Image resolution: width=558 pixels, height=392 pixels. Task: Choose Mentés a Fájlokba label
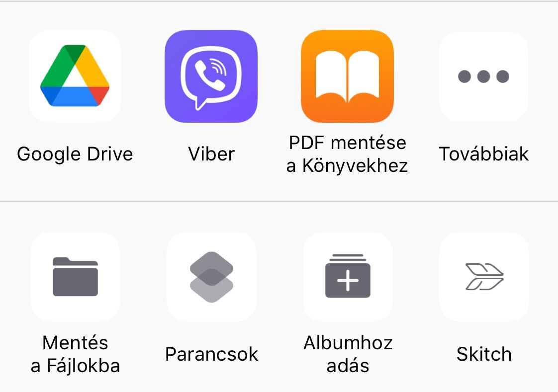(75, 354)
